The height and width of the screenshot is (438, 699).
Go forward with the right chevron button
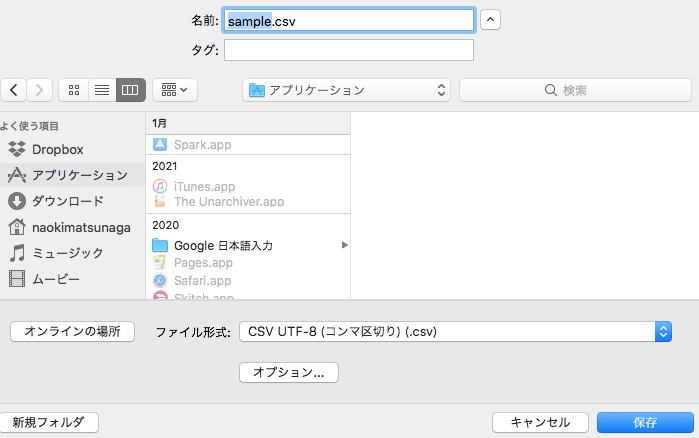[x=39, y=90]
